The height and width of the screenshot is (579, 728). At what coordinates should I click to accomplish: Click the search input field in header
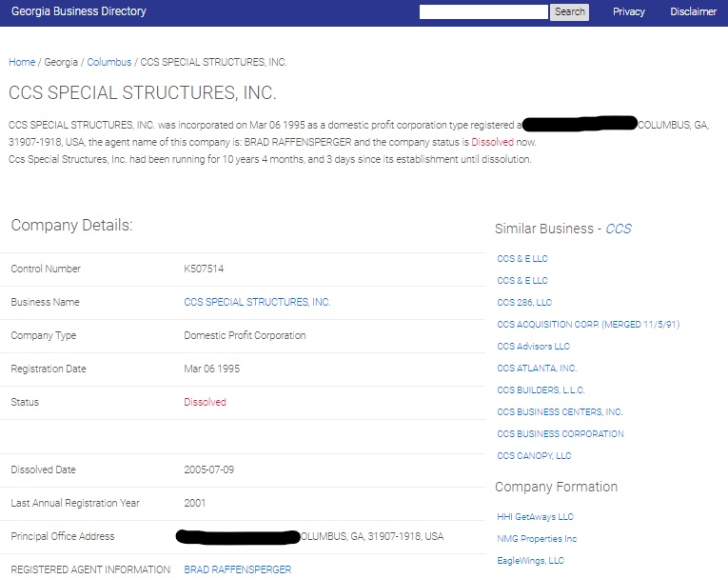coord(483,12)
